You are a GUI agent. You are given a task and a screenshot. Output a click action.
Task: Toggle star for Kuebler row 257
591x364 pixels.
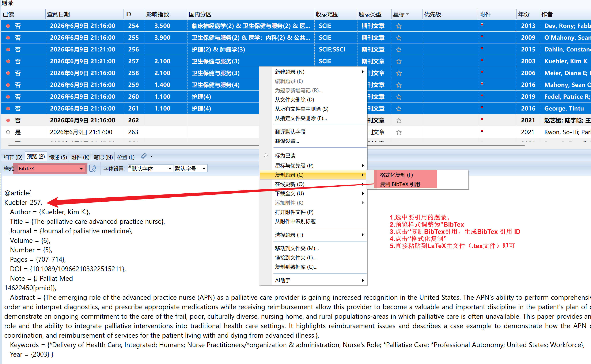(x=399, y=61)
